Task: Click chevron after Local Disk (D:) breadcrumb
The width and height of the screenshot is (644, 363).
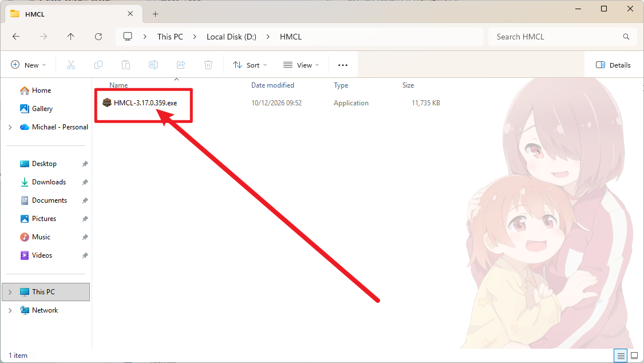Action: [x=268, y=37]
